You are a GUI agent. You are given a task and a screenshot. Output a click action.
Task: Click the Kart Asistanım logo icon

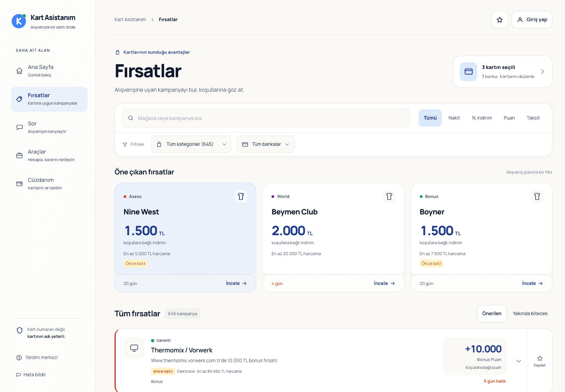coord(19,21)
